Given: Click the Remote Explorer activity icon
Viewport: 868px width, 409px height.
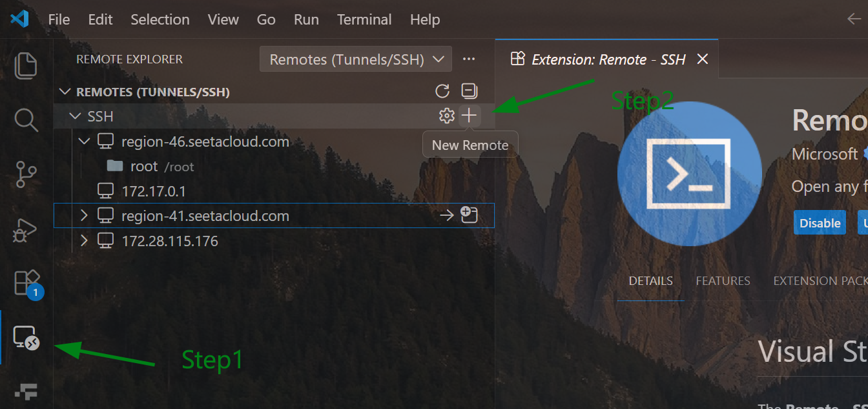Looking at the screenshot, I should [x=26, y=337].
